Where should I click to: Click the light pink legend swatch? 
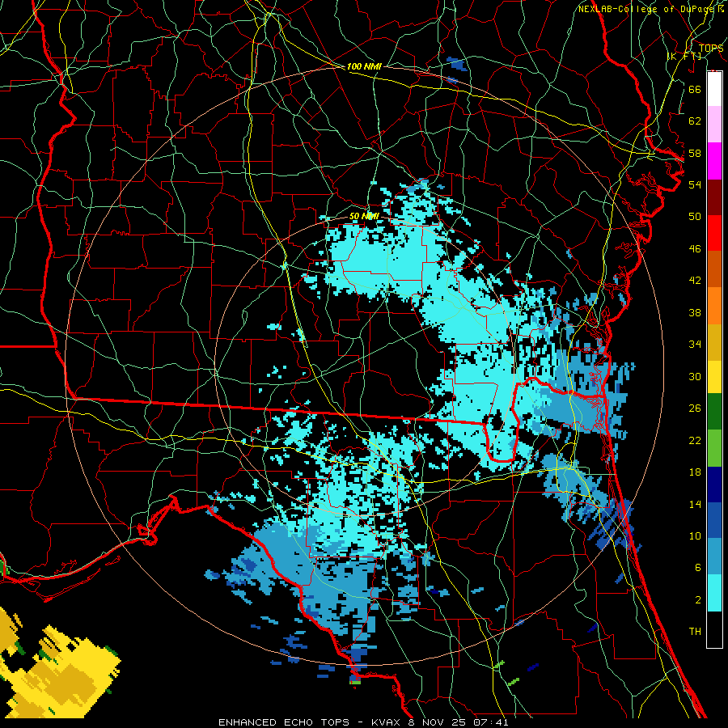click(x=714, y=125)
